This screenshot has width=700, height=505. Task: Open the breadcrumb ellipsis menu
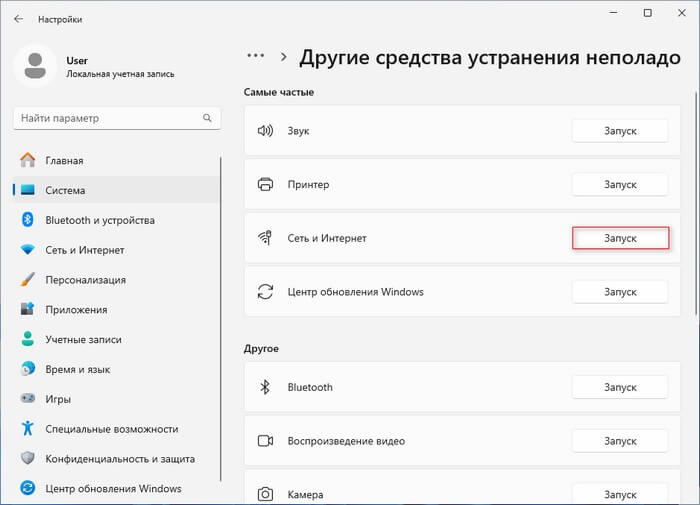point(255,56)
